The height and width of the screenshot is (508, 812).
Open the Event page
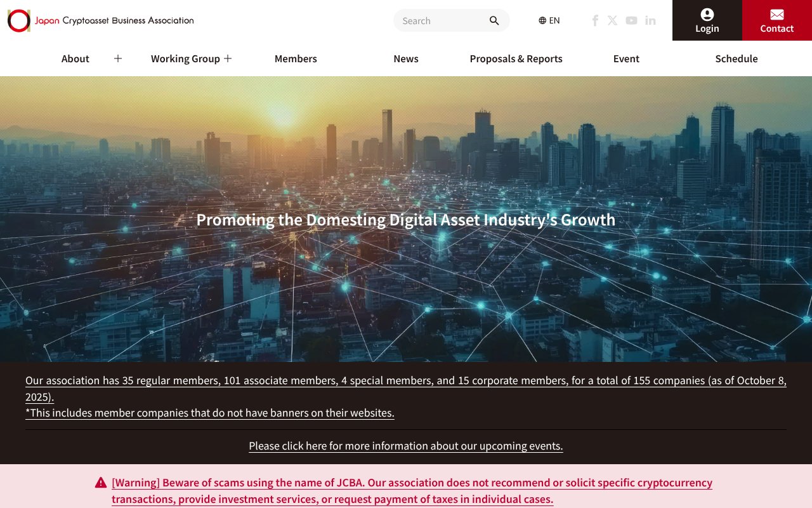point(626,58)
